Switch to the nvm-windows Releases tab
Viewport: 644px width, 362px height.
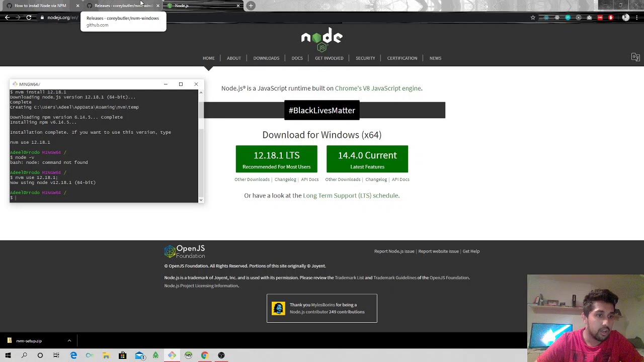click(x=121, y=6)
